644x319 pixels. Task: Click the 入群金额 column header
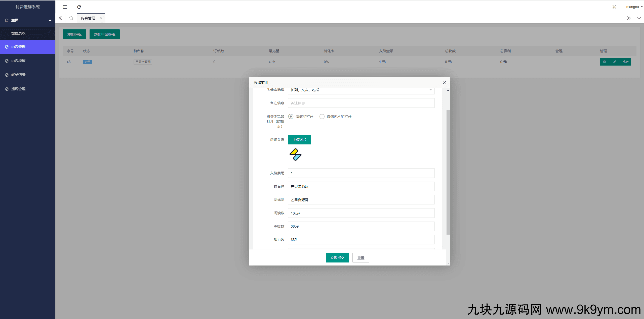coord(386,51)
